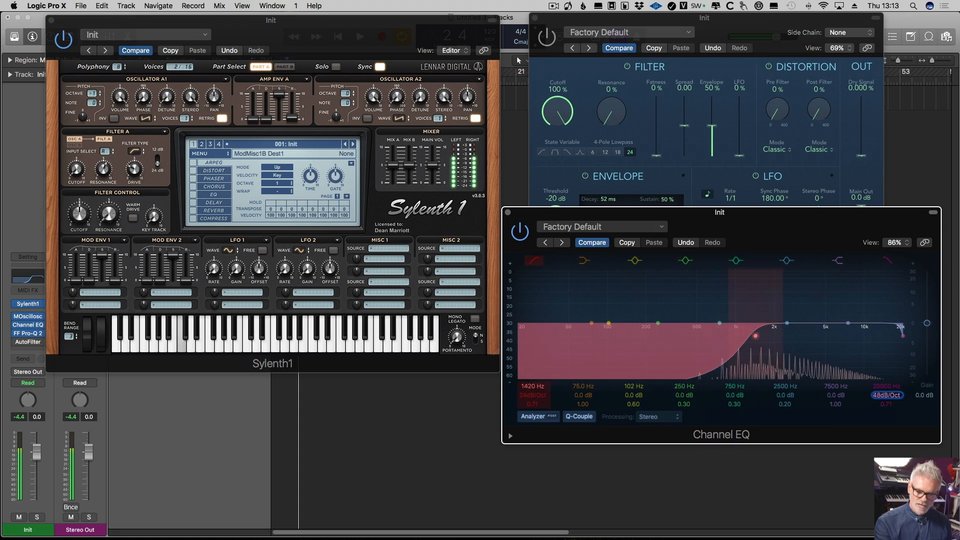Toggle the Sylenth1 plugin power button

click(63, 40)
